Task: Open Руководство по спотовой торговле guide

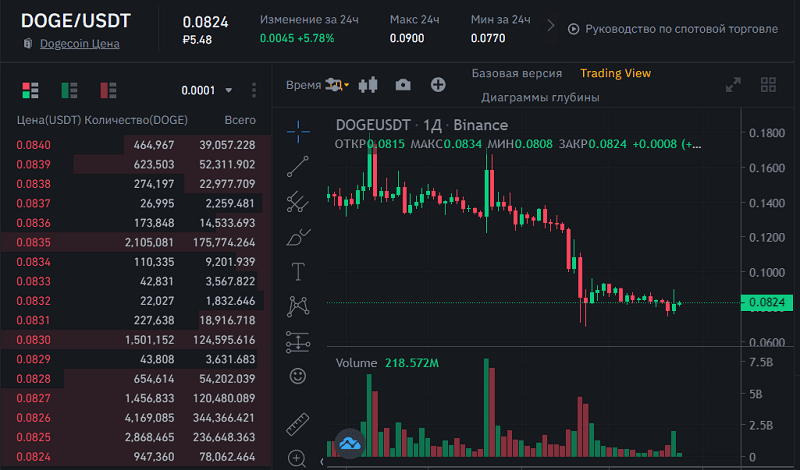Action: (x=681, y=29)
